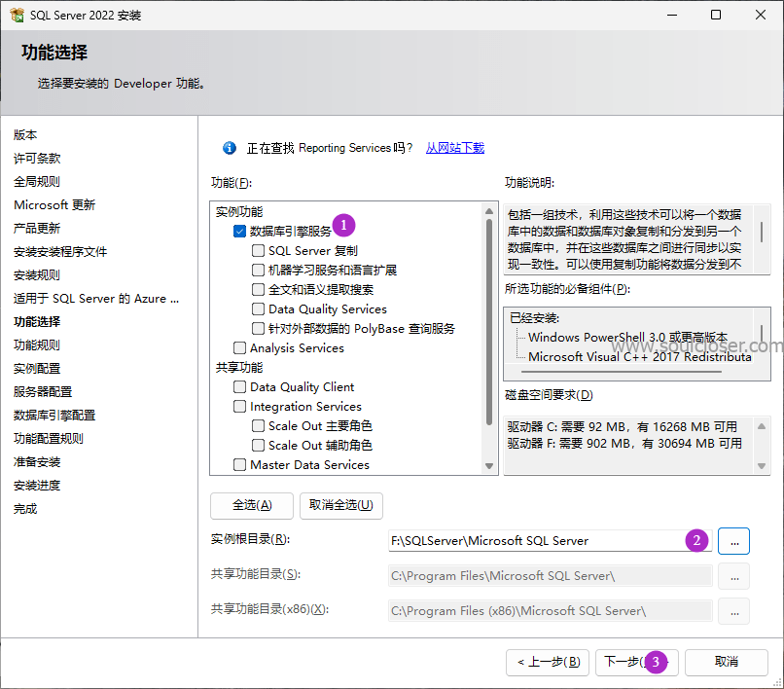Click the 共享功能 group header
The width and height of the screenshot is (784, 689).
click(x=239, y=367)
